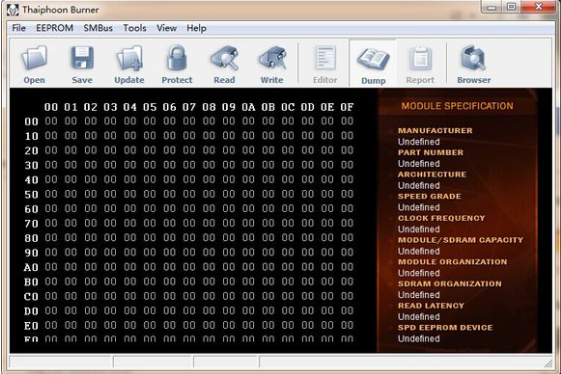Click the window resize grip in status bar
This screenshot has width=561, height=374.
point(548,364)
